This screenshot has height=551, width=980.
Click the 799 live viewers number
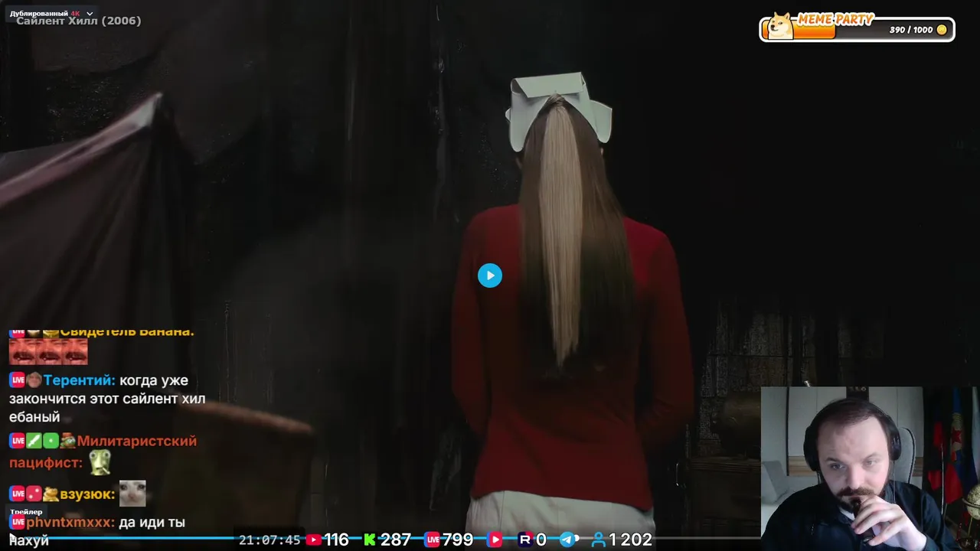tap(457, 540)
